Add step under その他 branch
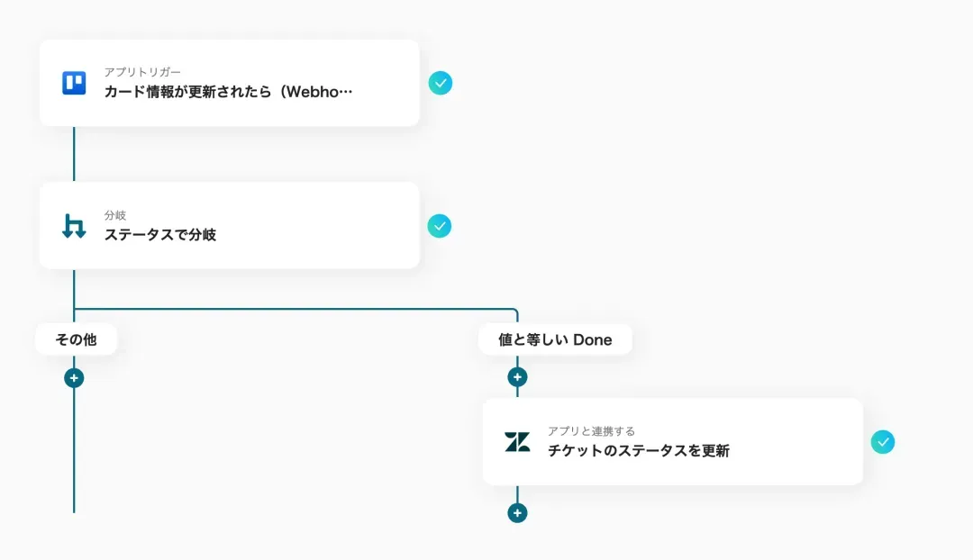The image size is (973, 560). 74,378
